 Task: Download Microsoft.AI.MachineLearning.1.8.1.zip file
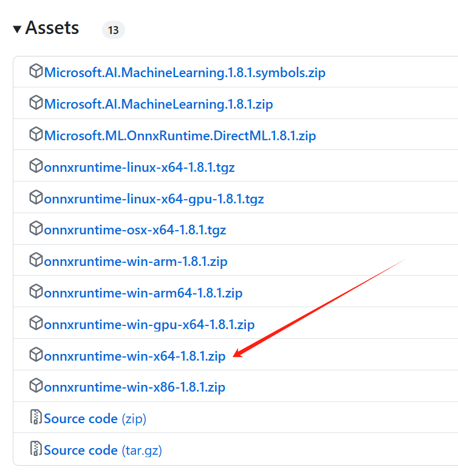[159, 104]
